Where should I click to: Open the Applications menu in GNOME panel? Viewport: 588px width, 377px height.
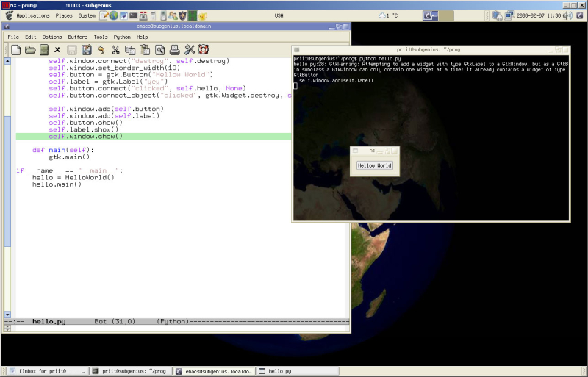[33, 15]
